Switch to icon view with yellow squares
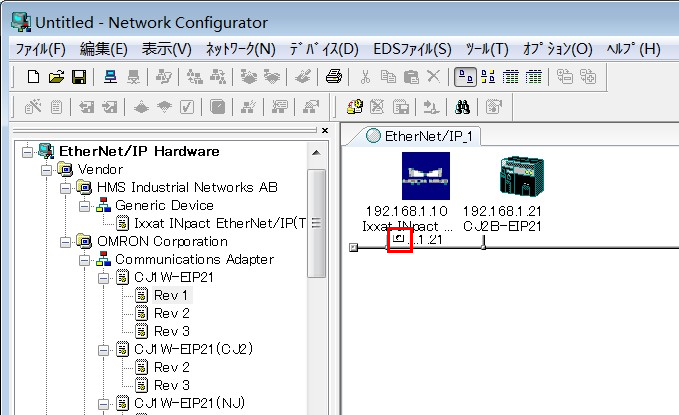 coord(488,77)
